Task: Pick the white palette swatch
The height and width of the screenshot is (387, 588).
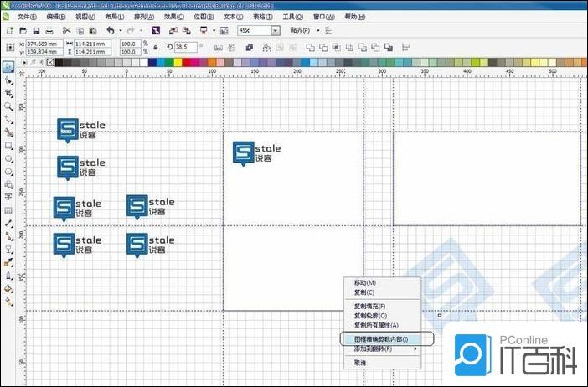Action: pyautogui.click(x=143, y=62)
